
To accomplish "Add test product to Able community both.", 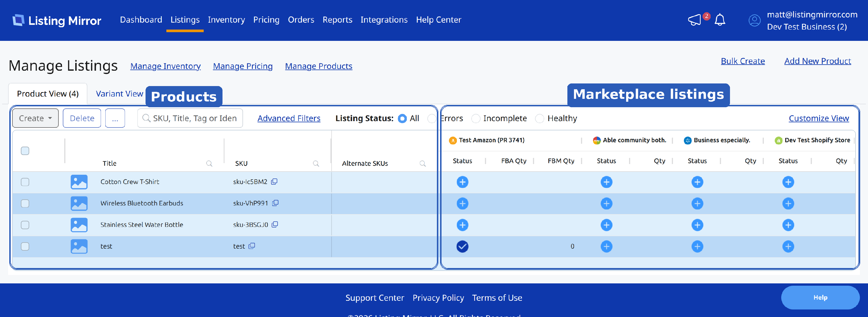I will [606, 247].
